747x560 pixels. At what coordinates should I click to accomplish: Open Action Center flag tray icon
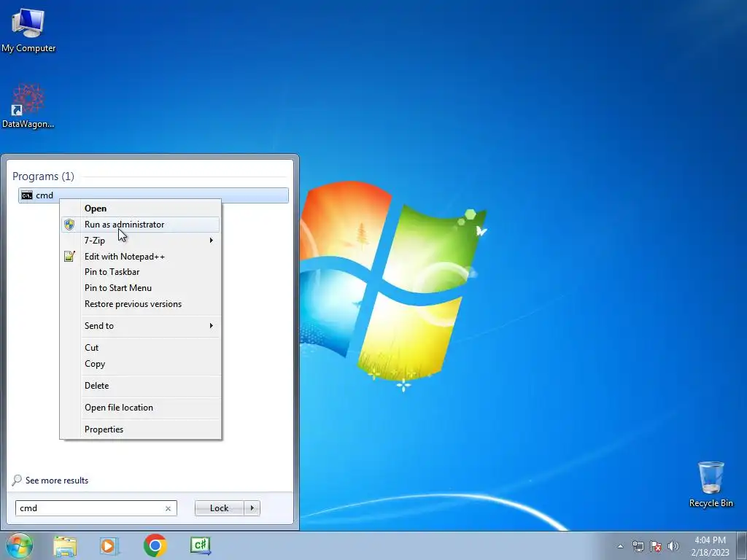(x=656, y=546)
